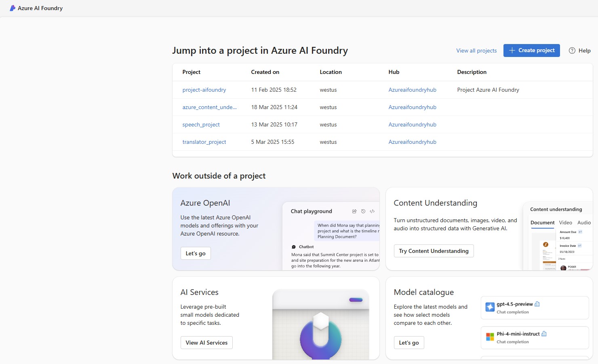This screenshot has width=598, height=364.
Task: Click the date 11 Feb 2025 18:52
Action: [274, 90]
